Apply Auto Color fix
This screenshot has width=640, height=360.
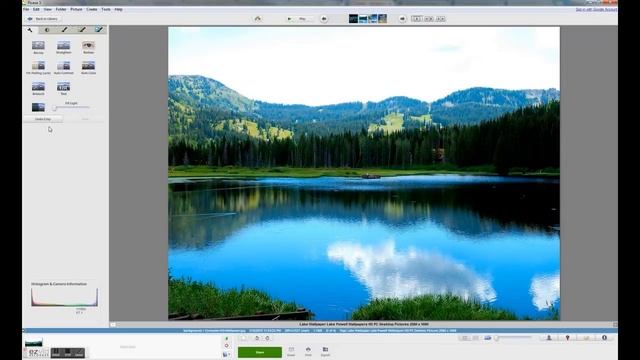tap(88, 68)
